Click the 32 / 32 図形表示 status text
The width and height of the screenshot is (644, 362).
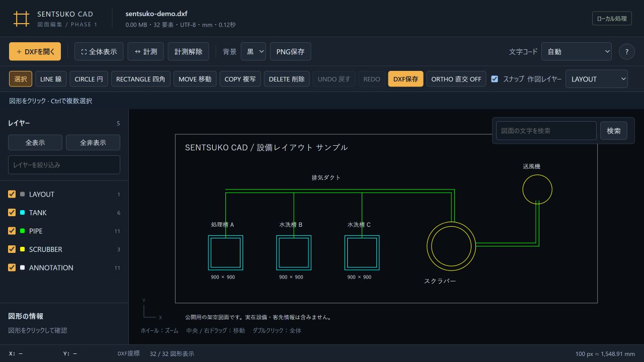172,353
